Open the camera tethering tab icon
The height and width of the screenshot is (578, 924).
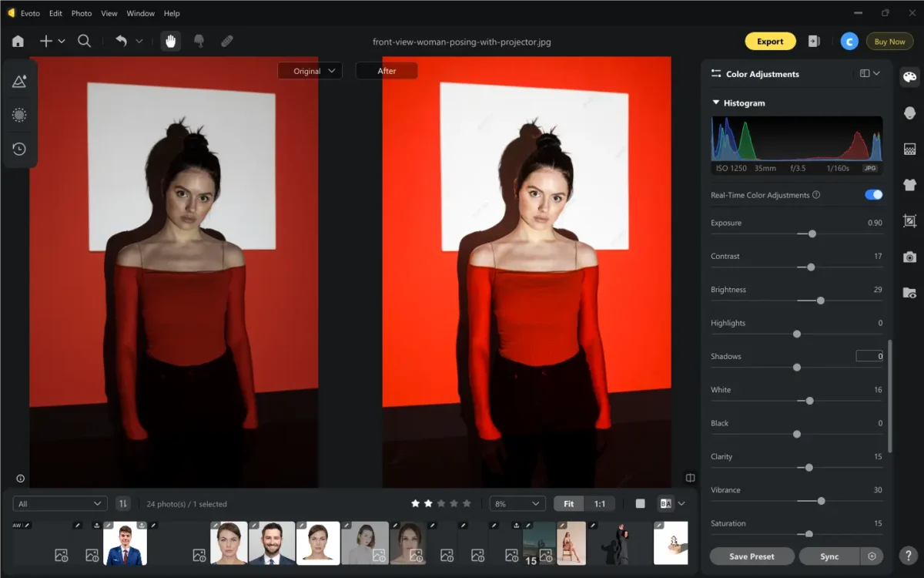click(x=909, y=257)
